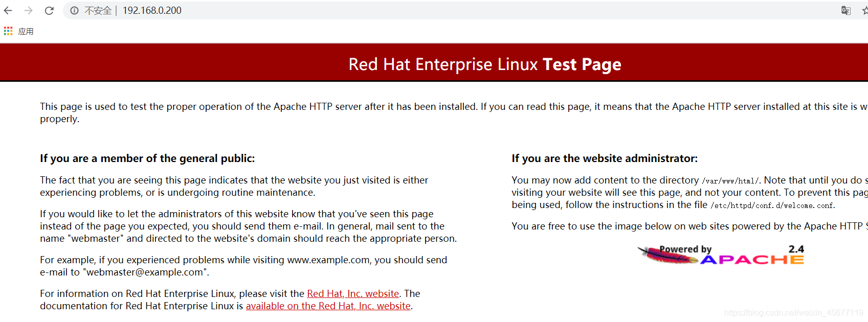Click the address bar showing 192.168.0.200
This screenshot has height=322, width=868.
(x=450, y=11)
